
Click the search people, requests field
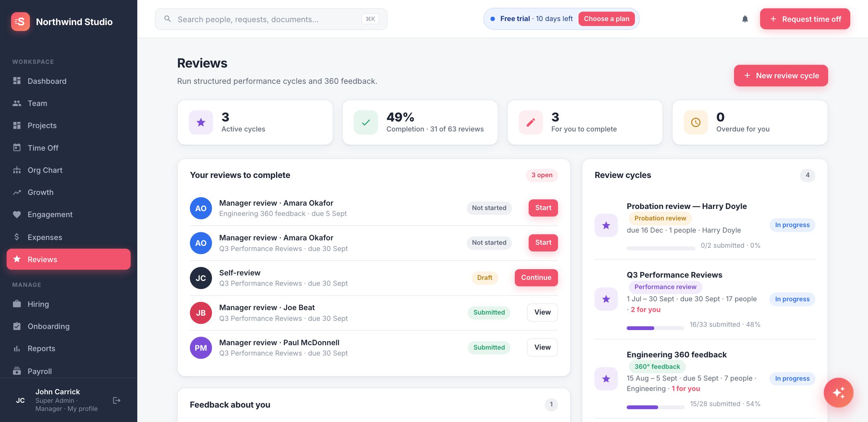[271, 19]
